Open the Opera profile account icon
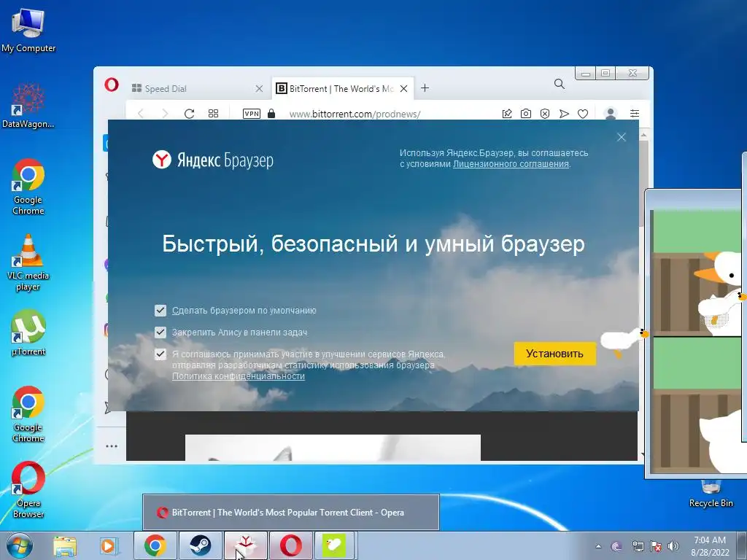Viewport: 747px width, 560px height. (611, 113)
